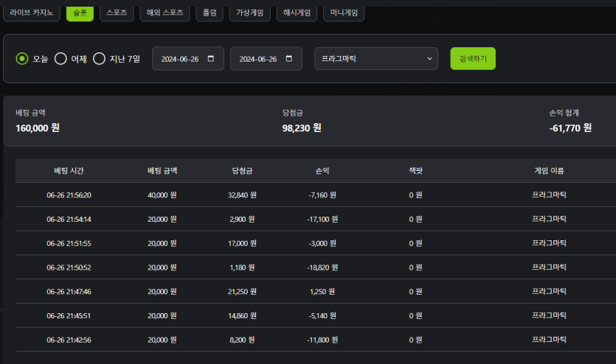Open calendar picker of the start date field
Viewport: 616px width, 364px height.
click(211, 58)
